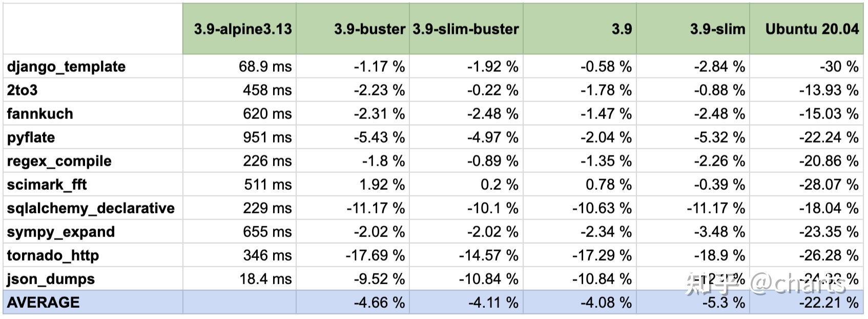Select the 3.9-buster column header
Image resolution: width=868 pixels, height=319 pixels.
click(x=369, y=29)
